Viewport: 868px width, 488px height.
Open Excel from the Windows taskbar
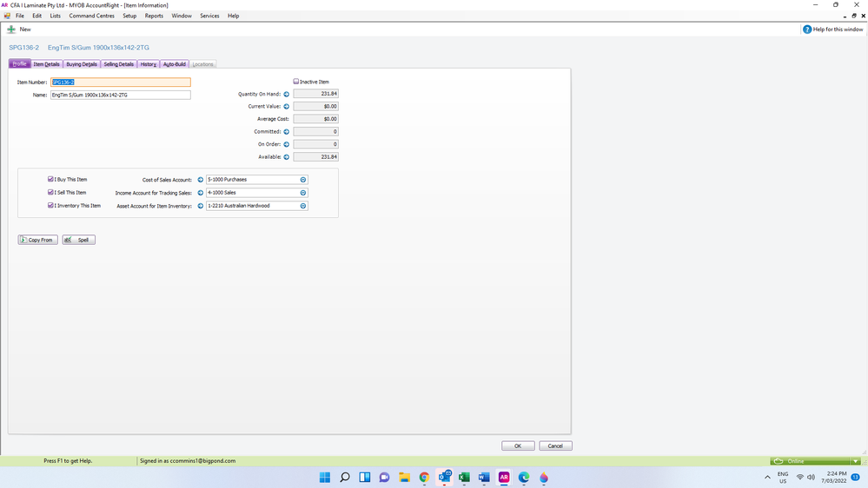coord(464,478)
